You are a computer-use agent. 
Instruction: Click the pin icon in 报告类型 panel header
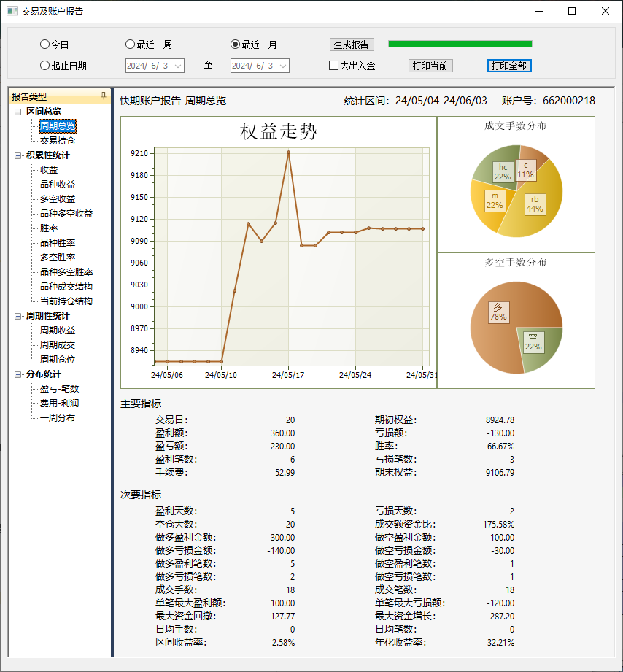[103, 96]
